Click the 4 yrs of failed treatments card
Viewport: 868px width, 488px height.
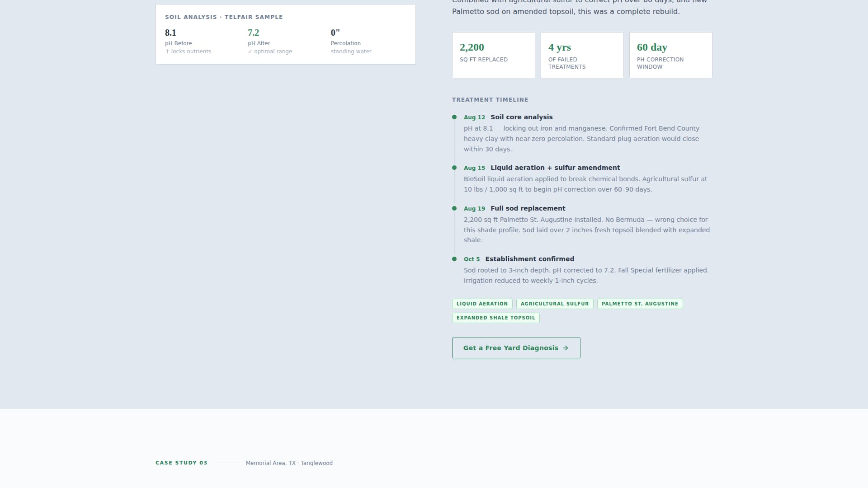tap(582, 55)
